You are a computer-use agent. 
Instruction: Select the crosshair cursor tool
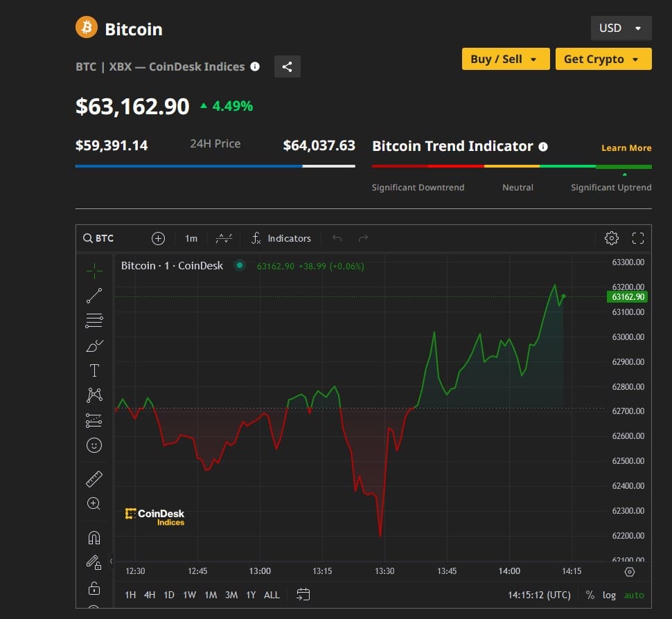[x=94, y=271]
